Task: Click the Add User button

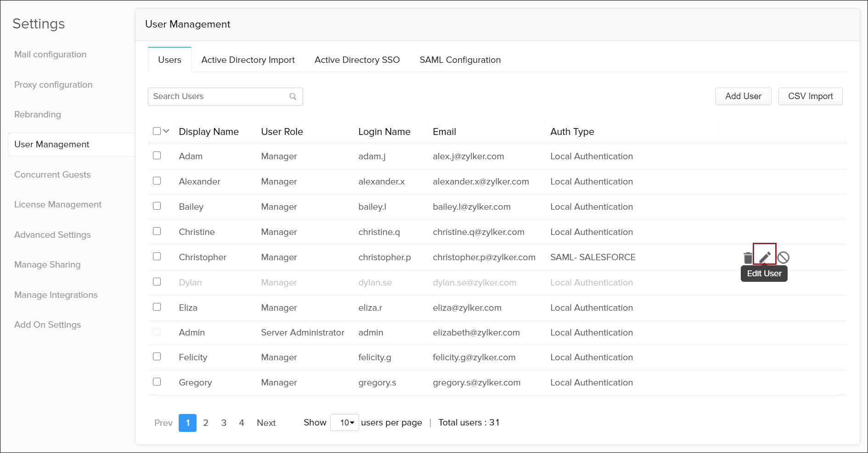Action: tap(743, 96)
